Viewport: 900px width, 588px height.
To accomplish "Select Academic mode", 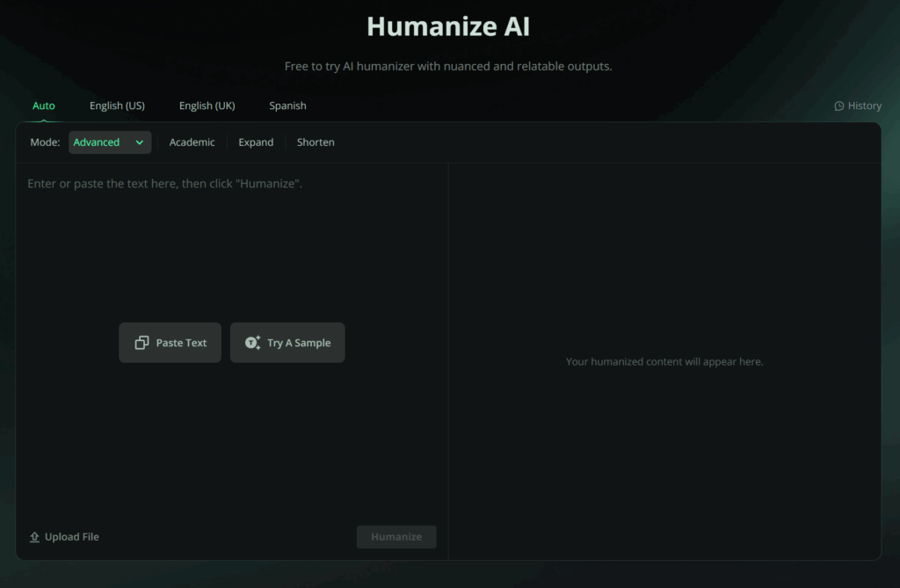I will 192,142.
